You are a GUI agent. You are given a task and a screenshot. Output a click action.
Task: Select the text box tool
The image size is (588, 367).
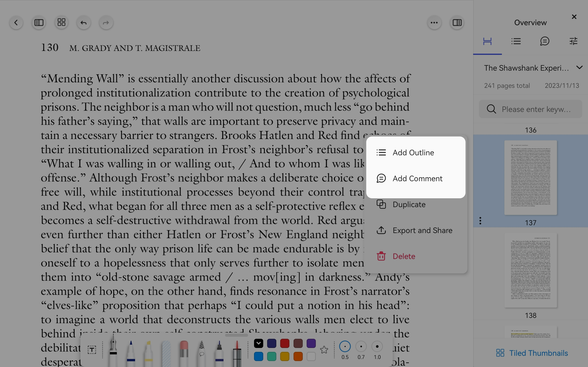(92, 350)
